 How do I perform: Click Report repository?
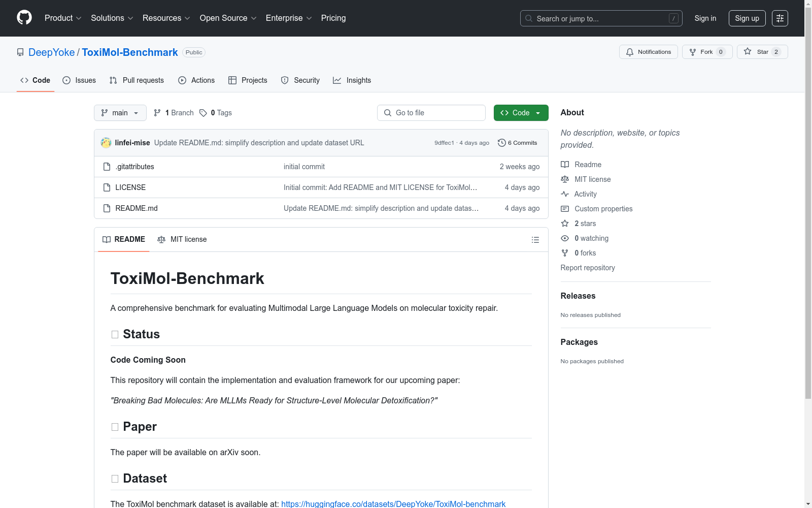point(588,268)
